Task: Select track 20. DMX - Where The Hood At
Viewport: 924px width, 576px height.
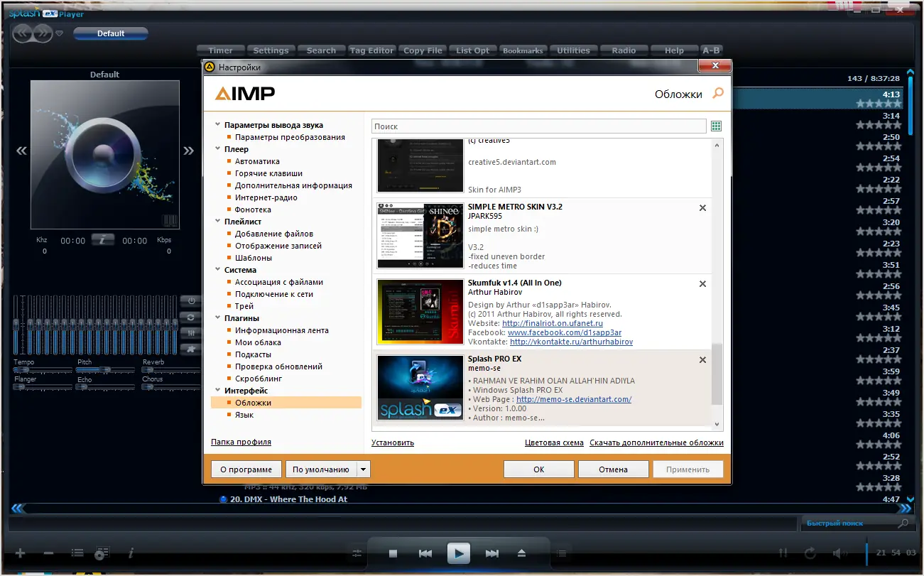Action: tap(289, 499)
